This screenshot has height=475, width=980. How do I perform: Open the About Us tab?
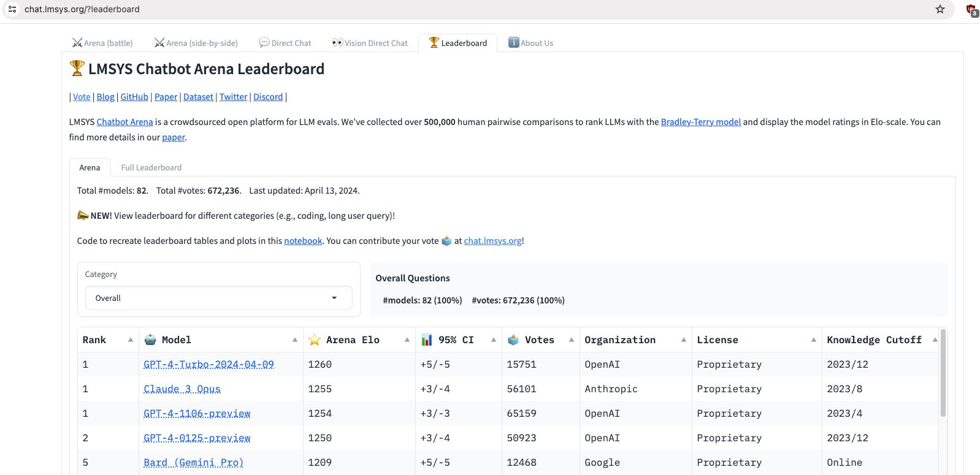531,43
